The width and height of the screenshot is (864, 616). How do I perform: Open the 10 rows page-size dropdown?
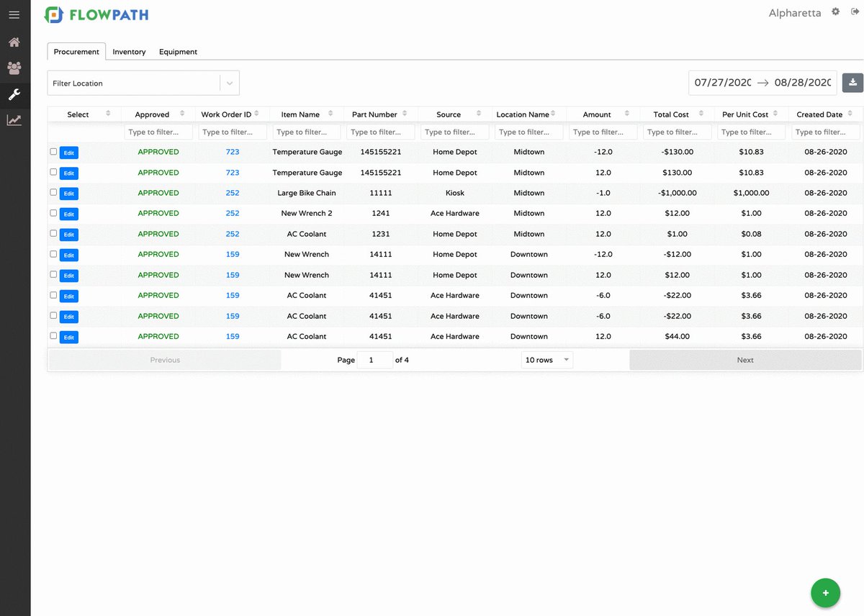547,360
